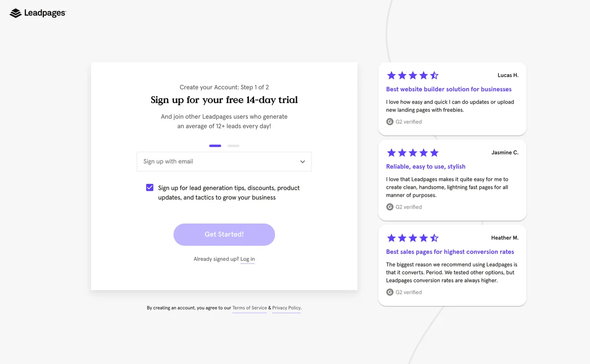Click "Best sales pages for highest conversion rates"
Screen dimensions: 590x364
(x=450, y=252)
